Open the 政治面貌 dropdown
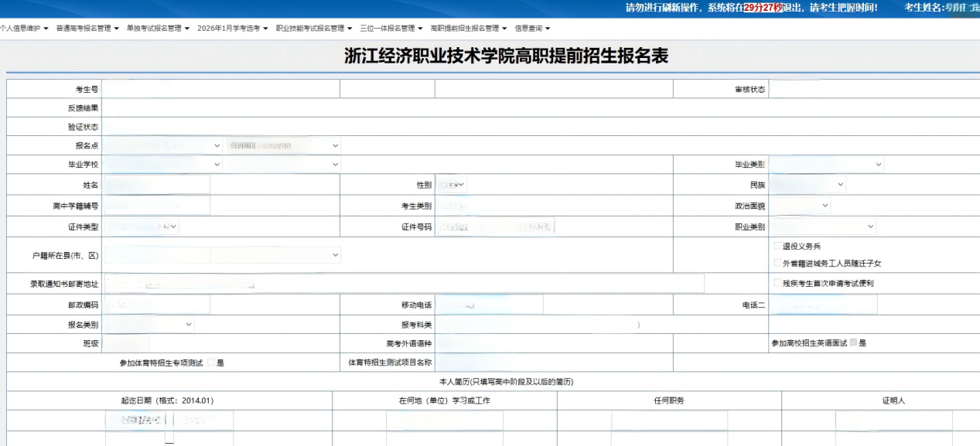The image size is (980, 446). point(800,205)
